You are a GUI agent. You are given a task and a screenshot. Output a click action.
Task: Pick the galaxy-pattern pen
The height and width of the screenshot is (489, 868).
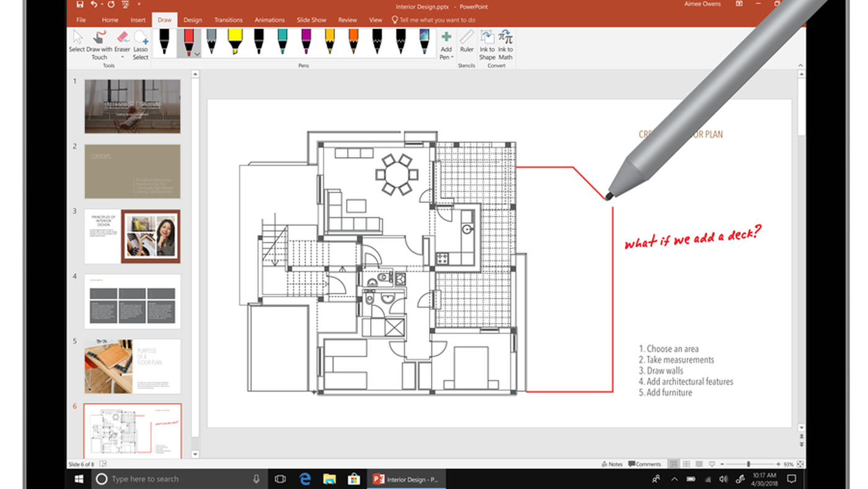[x=424, y=42]
